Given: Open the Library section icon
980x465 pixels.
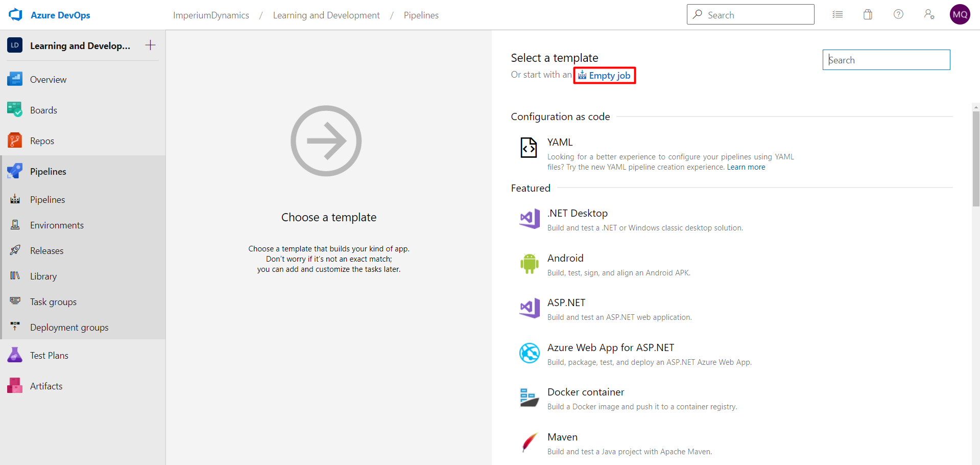Looking at the screenshot, I should [14, 275].
